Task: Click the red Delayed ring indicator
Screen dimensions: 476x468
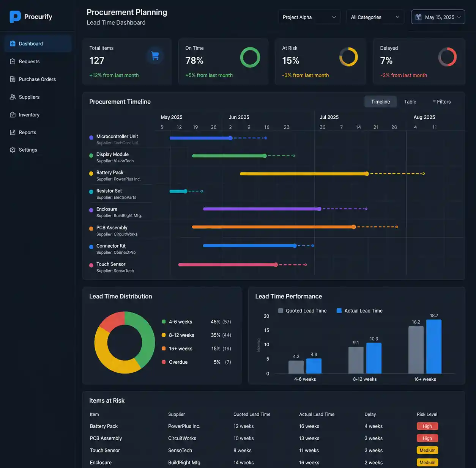Action: pos(448,57)
